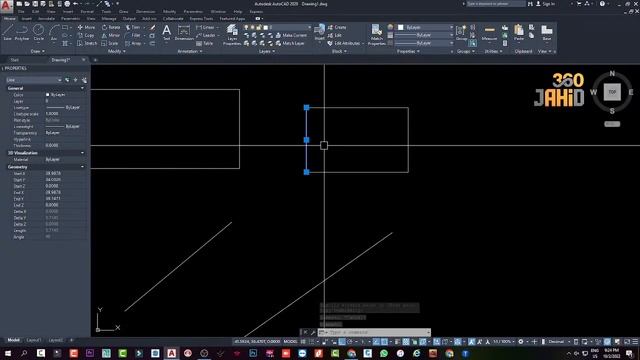Click the Leader annotation button
640x360 pixels.
pyautogui.click(x=205, y=36)
